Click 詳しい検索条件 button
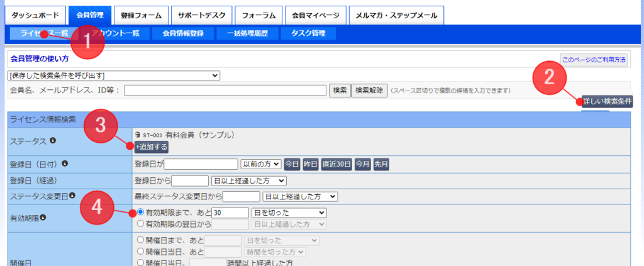 click(607, 101)
